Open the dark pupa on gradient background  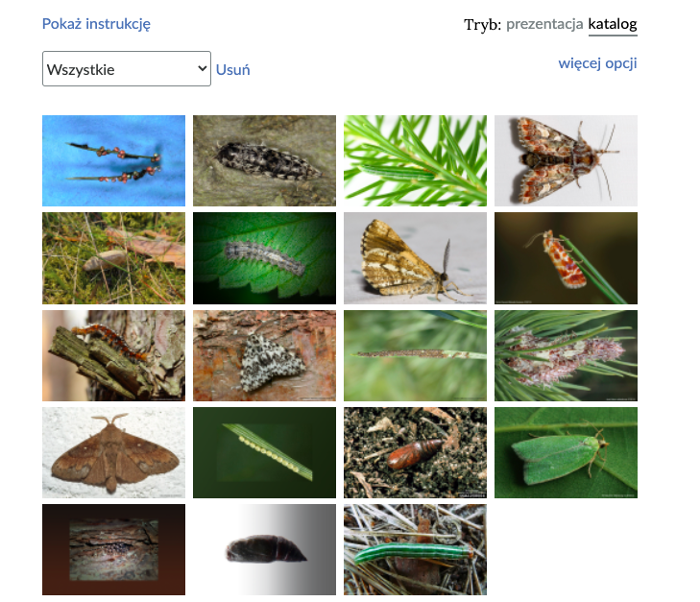pos(264,549)
